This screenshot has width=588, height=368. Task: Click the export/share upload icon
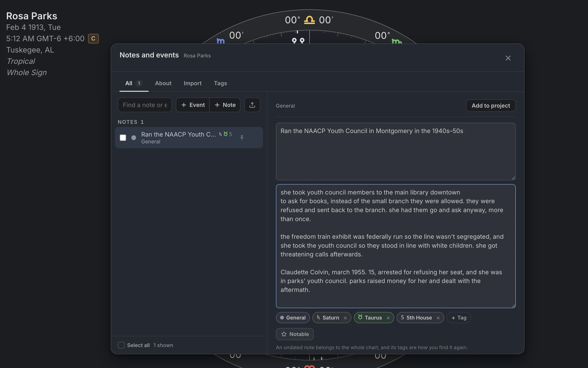click(252, 105)
